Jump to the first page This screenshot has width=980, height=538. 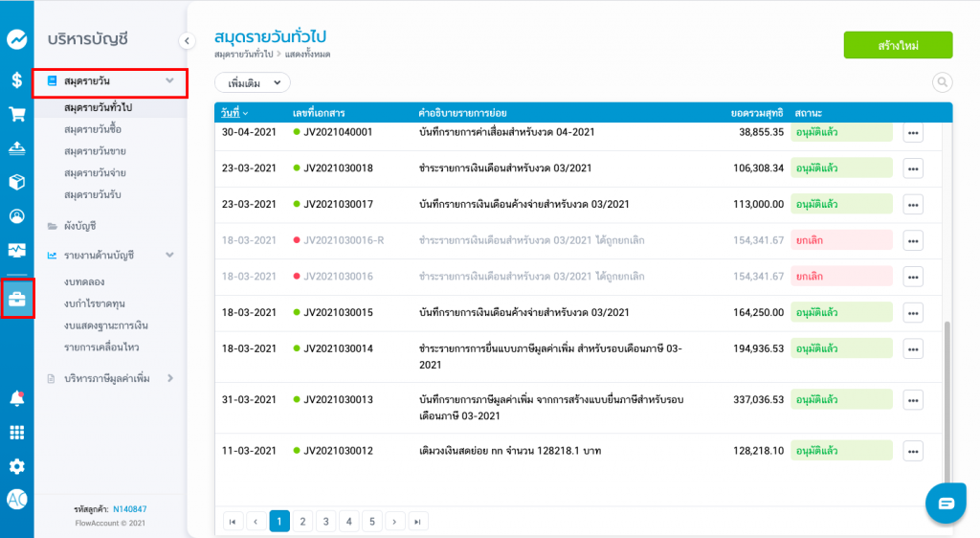(233, 522)
